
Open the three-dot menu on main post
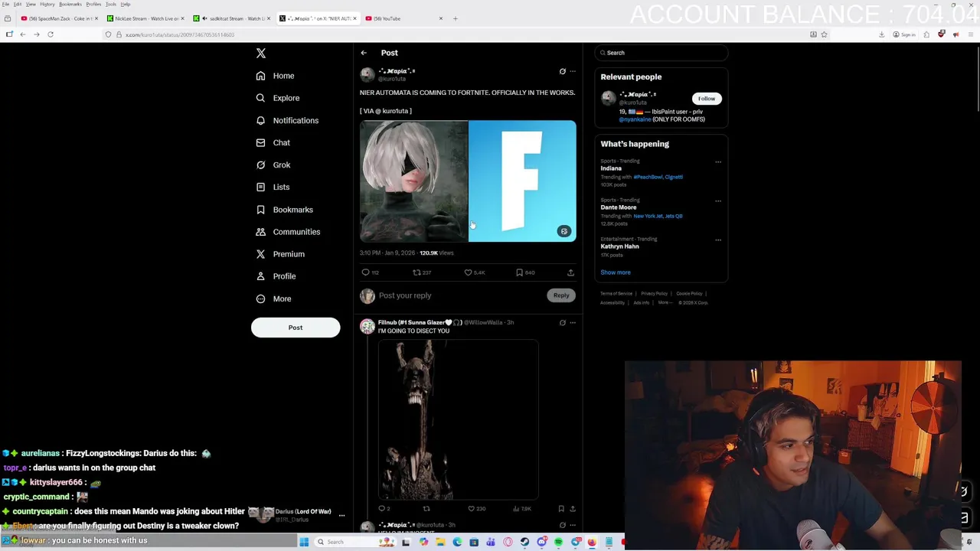tap(573, 71)
